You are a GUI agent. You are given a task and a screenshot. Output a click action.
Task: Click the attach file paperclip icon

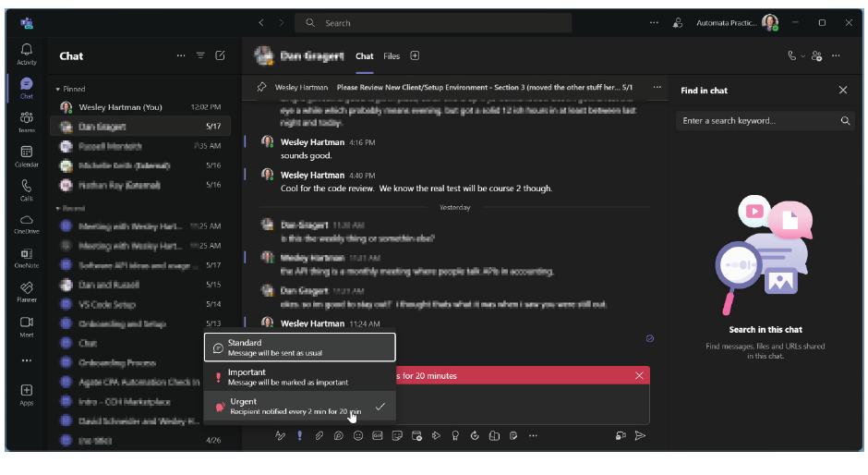[319, 436]
